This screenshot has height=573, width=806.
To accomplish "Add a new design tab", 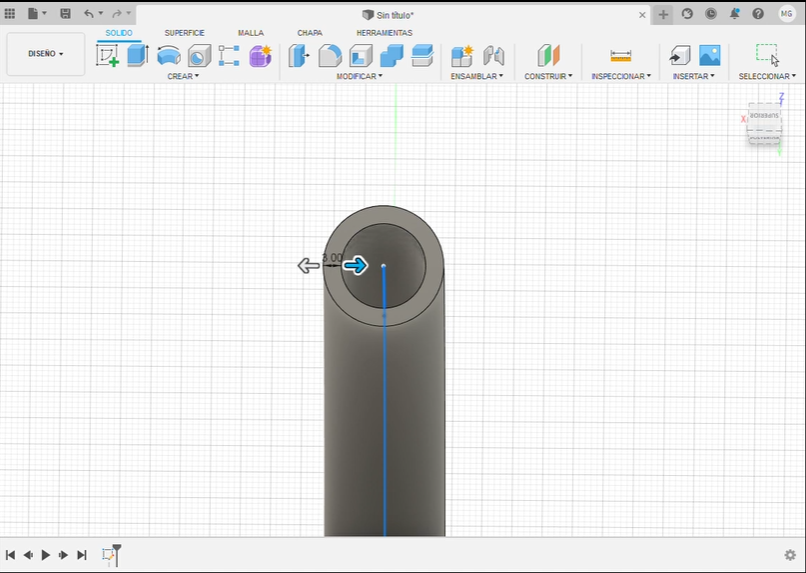I will [x=663, y=14].
